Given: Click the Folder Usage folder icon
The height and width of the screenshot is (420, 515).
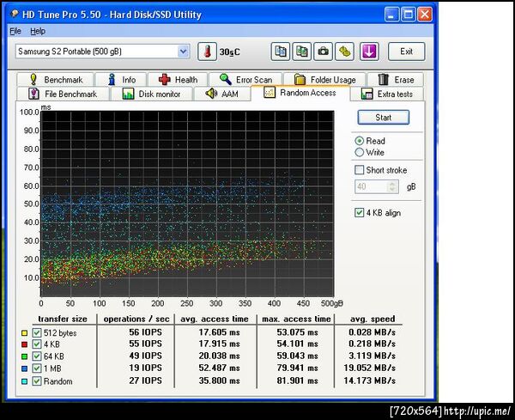Looking at the screenshot, I should (300, 80).
